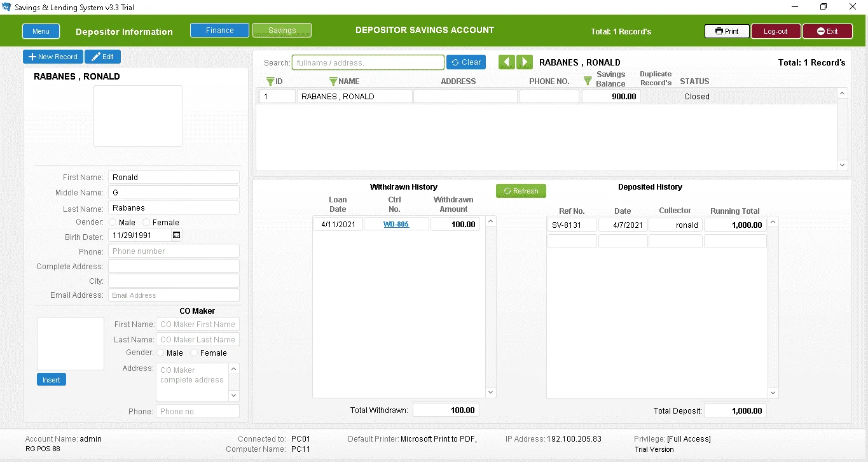Create a New Record
This screenshot has width=868, height=462.
click(x=53, y=57)
